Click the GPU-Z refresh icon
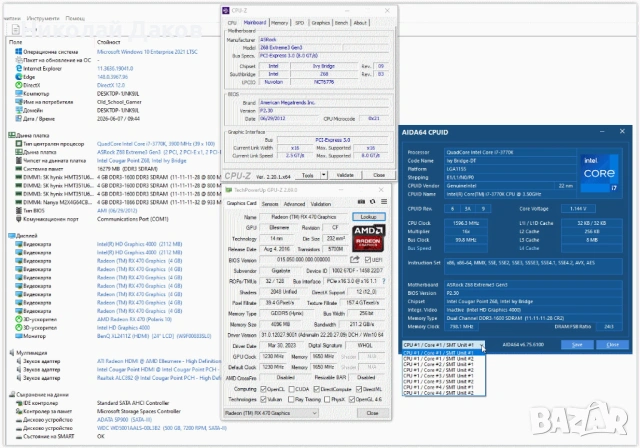Image resolution: width=640 pixels, height=448 pixels. tap(373, 202)
